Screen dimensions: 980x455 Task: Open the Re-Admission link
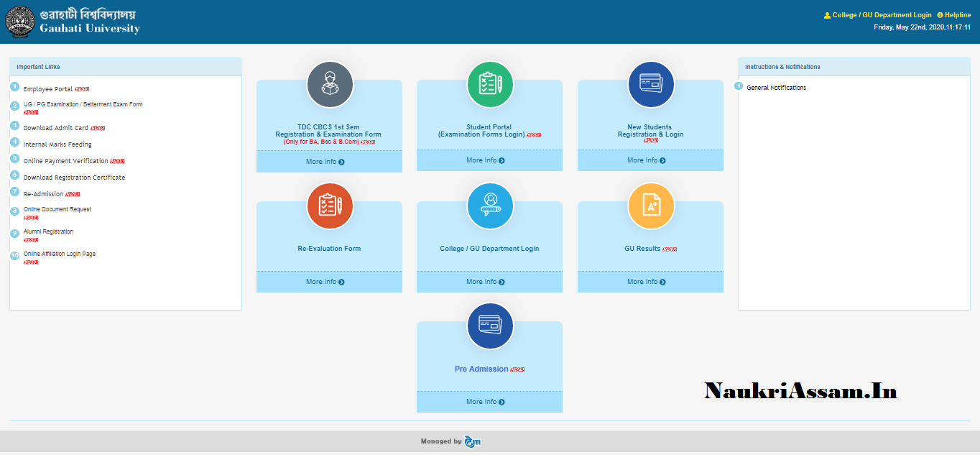click(43, 194)
